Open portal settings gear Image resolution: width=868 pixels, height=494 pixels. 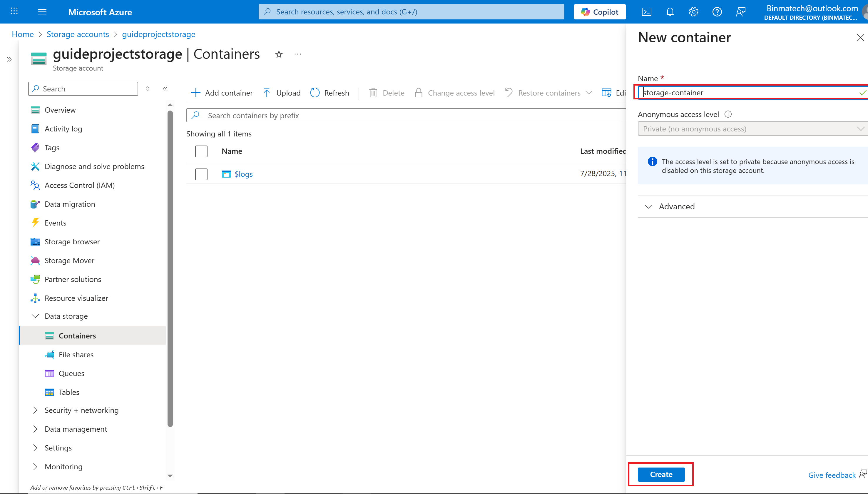pyautogui.click(x=693, y=12)
